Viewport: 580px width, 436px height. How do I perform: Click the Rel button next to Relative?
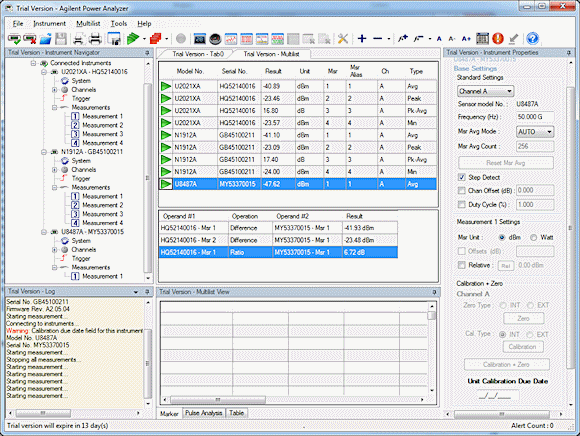coord(506,266)
